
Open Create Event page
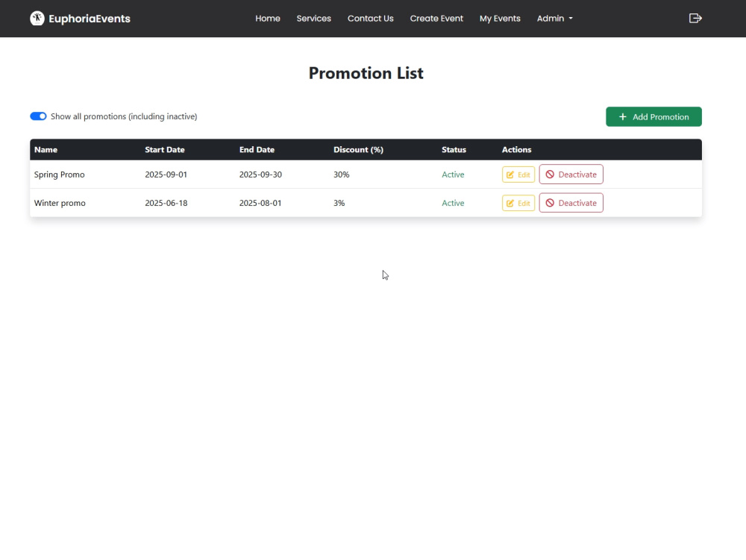(x=436, y=19)
